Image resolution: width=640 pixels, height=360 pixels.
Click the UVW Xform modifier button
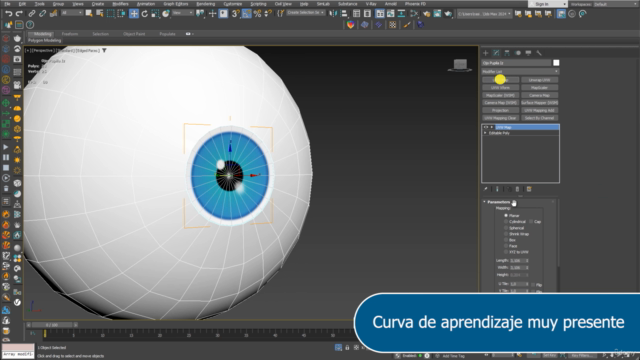[500, 87]
